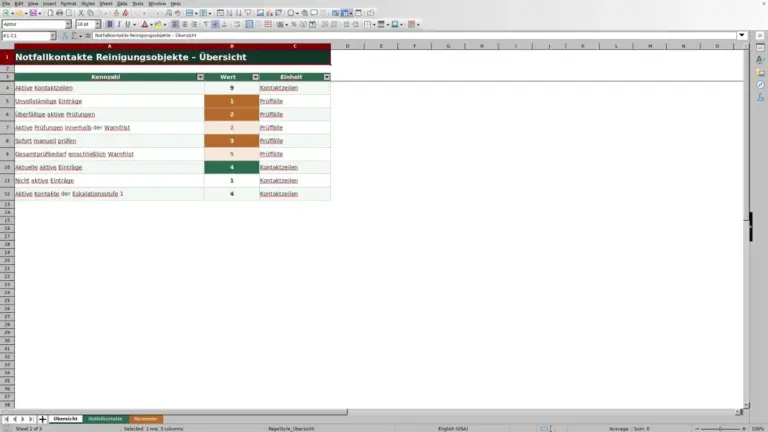Click the zoom in plus button
The width and height of the screenshot is (768, 432).
[x=744, y=429]
